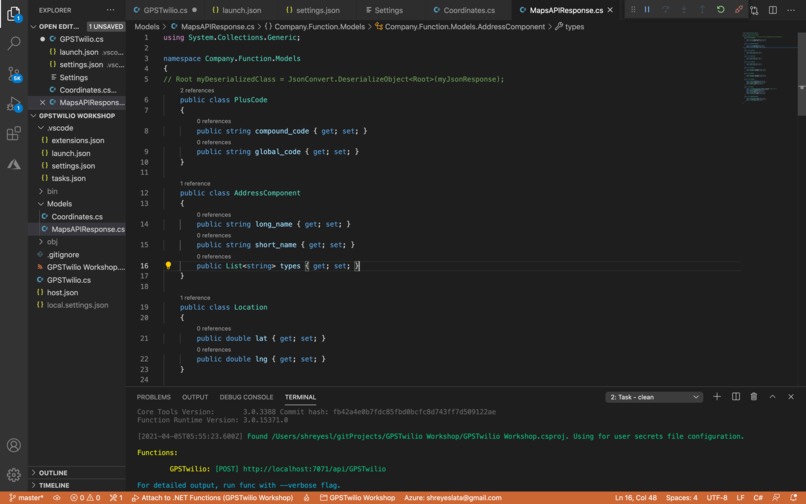The image size is (806, 504).
Task: Create a new terminal with plus icon
Action: click(717, 397)
